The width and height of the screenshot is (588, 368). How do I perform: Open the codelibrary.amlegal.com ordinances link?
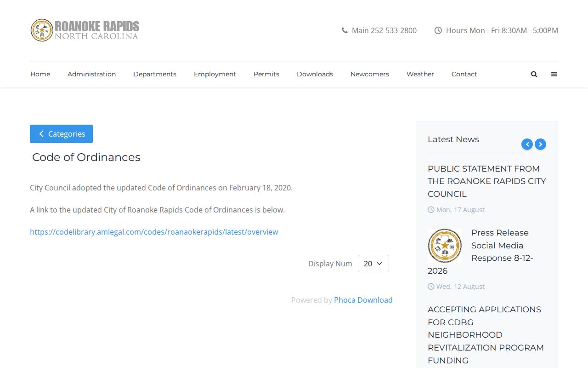point(154,232)
